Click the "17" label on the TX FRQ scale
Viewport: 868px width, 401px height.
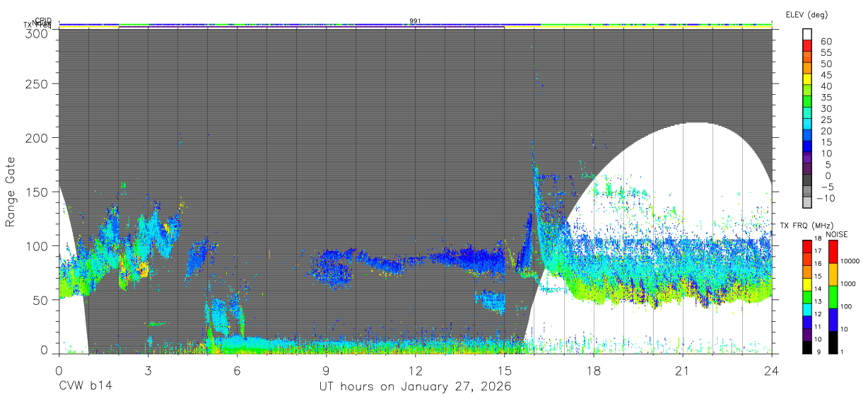click(x=817, y=252)
